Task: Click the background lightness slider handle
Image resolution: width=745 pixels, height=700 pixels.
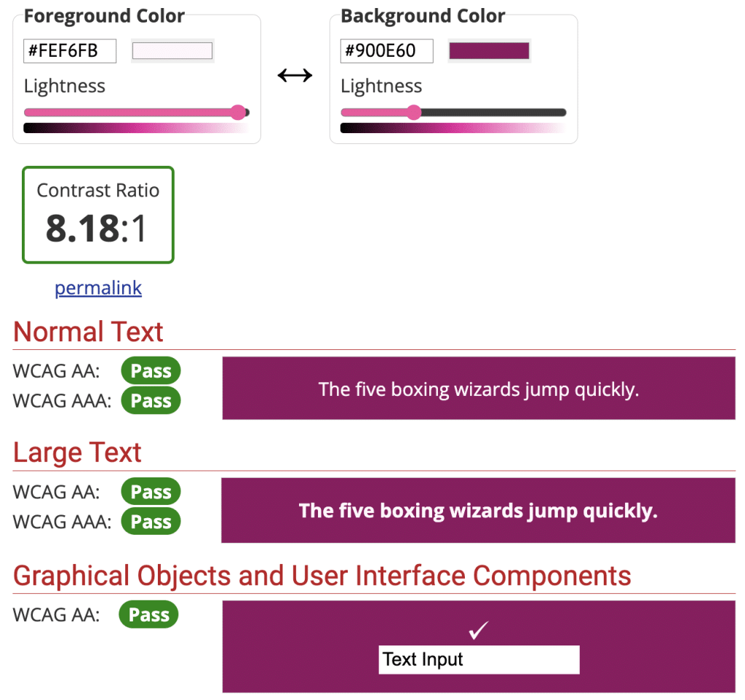Action: (x=414, y=112)
